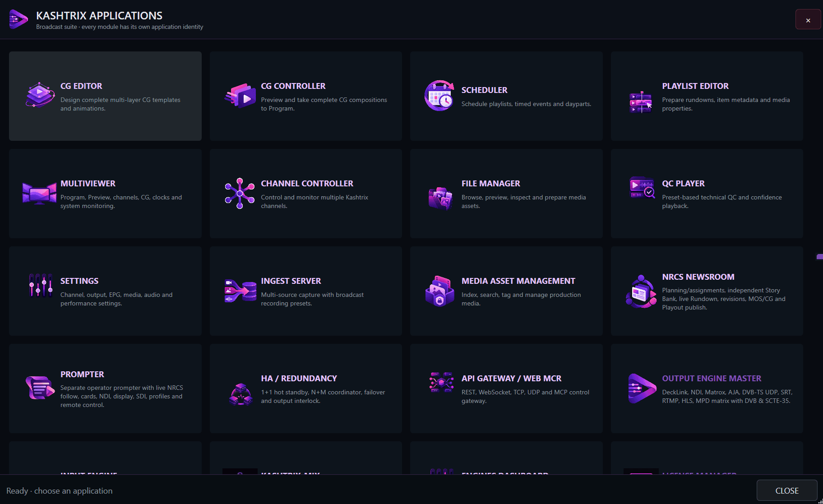Open the PROMPTER title text

82,374
